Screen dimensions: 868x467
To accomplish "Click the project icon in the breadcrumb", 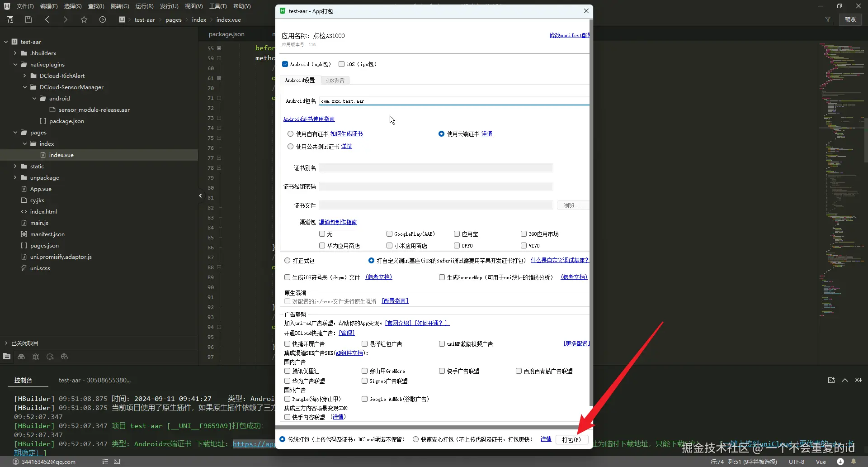I will coord(122,19).
